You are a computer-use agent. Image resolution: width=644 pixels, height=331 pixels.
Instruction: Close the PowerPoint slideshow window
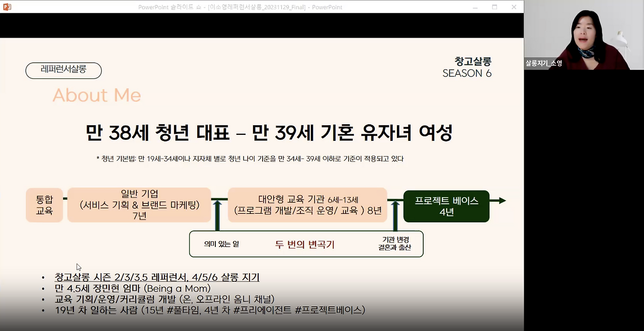[x=513, y=7]
